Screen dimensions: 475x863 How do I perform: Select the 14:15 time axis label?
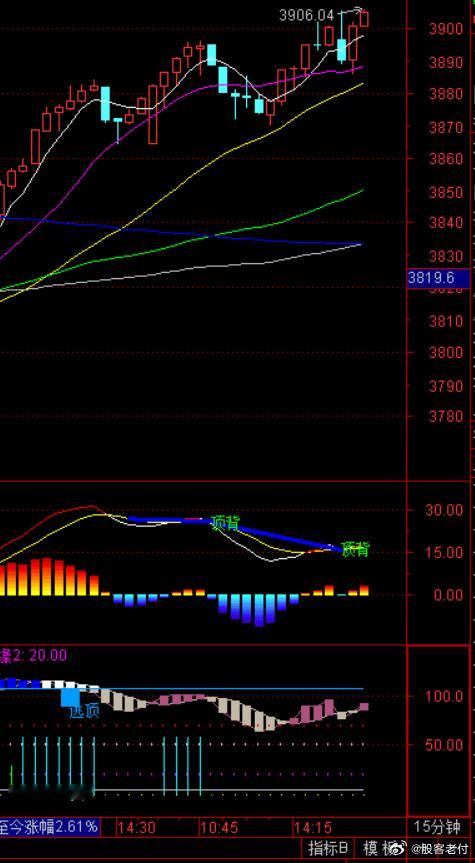pos(312,827)
